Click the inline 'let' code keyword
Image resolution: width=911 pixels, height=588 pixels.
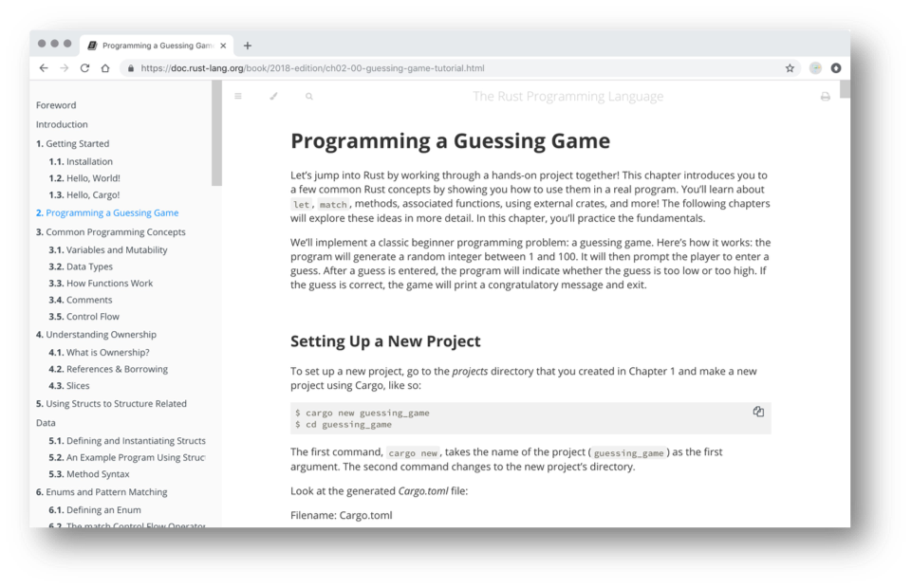302,204
